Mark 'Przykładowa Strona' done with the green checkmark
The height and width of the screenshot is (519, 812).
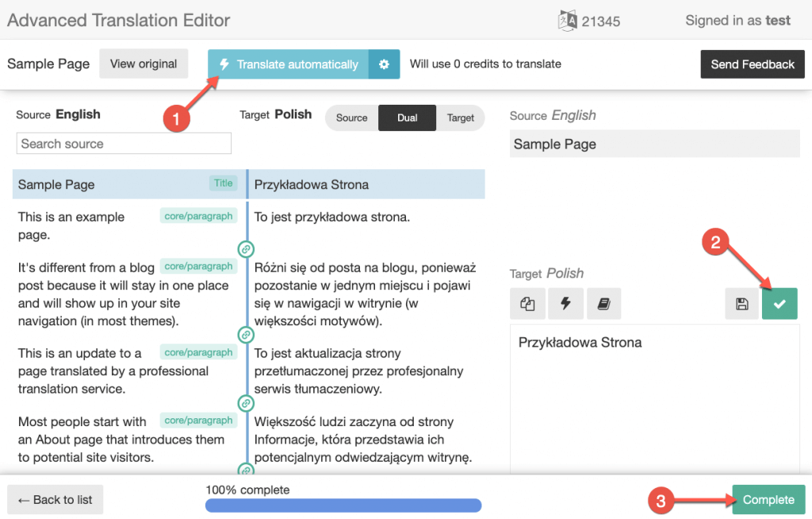click(x=779, y=303)
